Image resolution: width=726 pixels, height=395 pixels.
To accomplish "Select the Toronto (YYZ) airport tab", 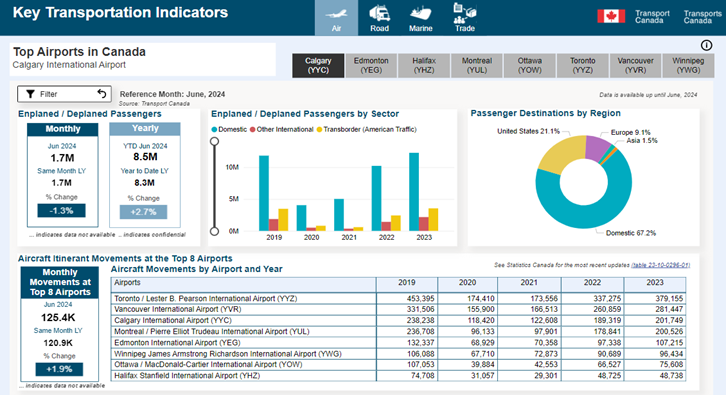I will point(582,65).
